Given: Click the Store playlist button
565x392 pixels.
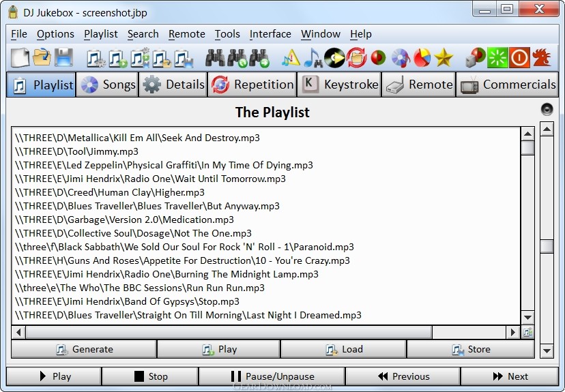Looking at the screenshot, I should 471,349.
